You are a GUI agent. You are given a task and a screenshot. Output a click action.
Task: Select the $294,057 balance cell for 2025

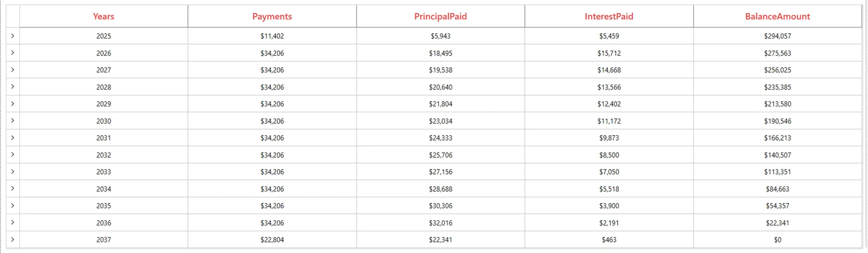click(778, 36)
